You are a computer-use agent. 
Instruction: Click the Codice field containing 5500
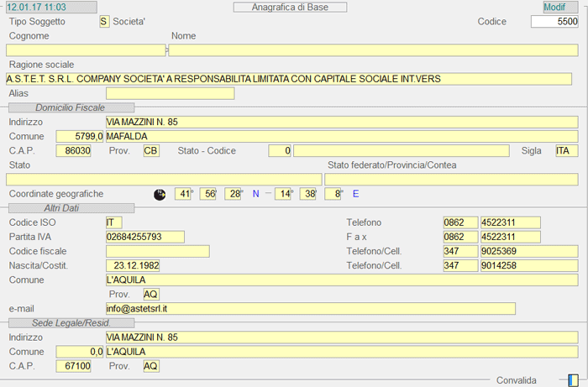(x=554, y=21)
